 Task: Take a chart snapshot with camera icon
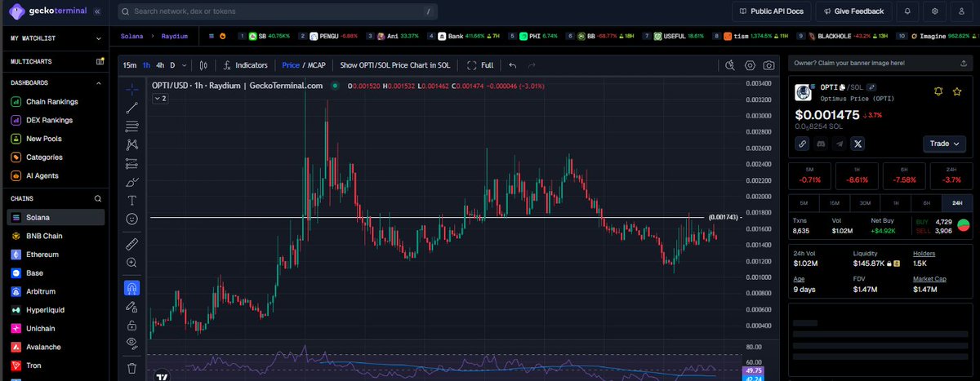pyautogui.click(x=769, y=65)
